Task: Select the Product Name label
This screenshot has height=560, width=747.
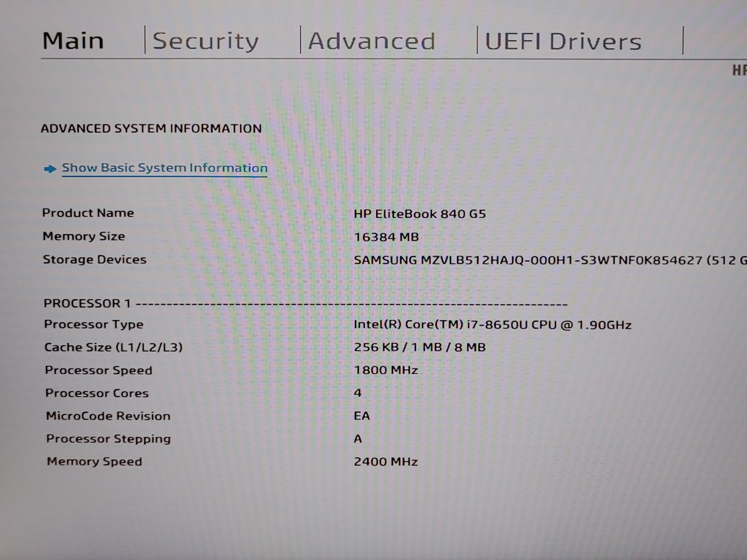Action: click(x=88, y=213)
